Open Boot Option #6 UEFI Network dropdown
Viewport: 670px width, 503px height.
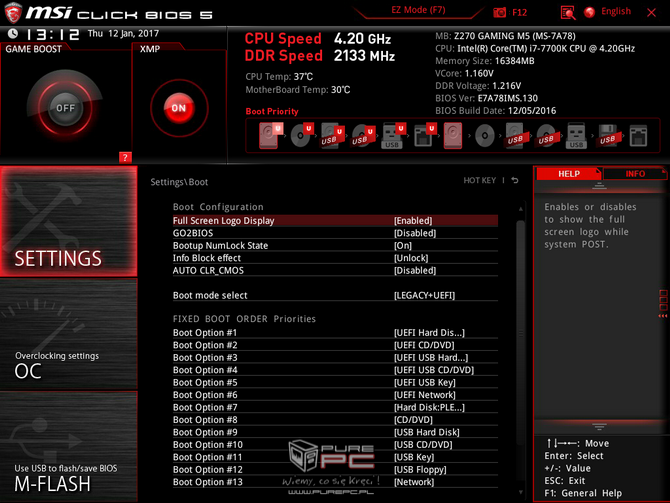[x=425, y=394]
